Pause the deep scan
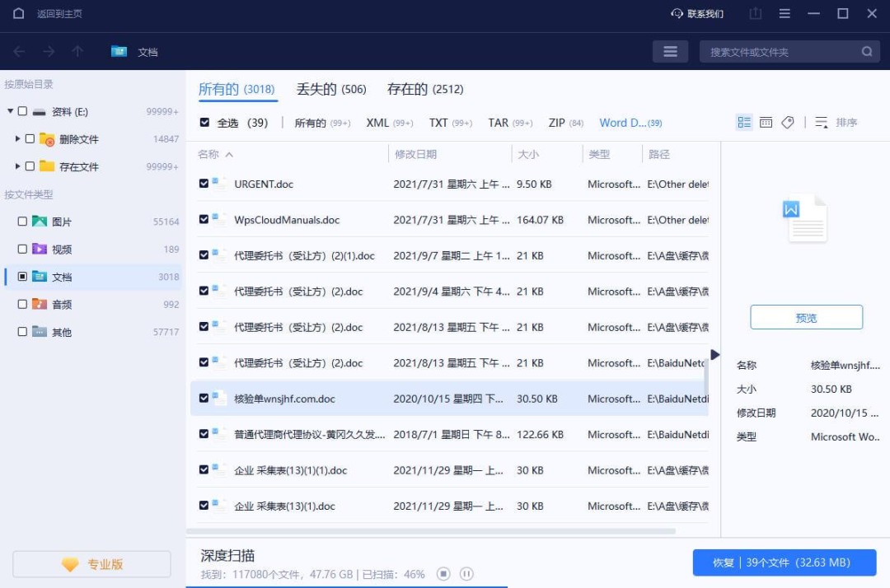 click(x=466, y=573)
